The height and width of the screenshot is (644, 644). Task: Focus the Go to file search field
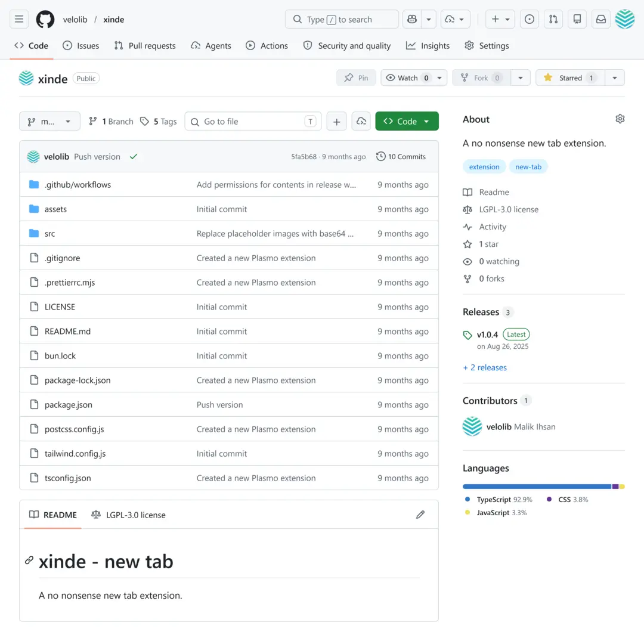pyautogui.click(x=253, y=122)
